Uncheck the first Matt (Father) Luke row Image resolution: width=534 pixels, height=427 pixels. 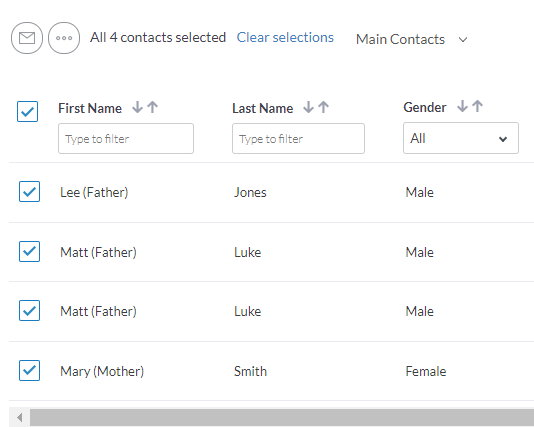(29, 252)
